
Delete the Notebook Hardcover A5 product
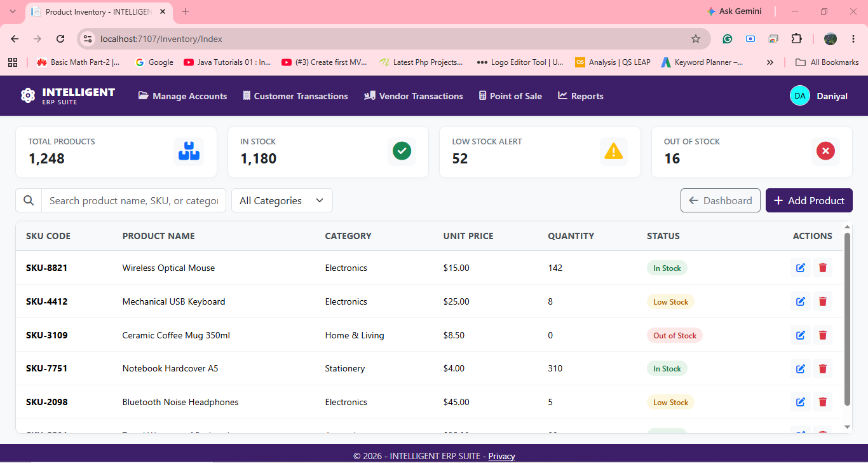(823, 368)
